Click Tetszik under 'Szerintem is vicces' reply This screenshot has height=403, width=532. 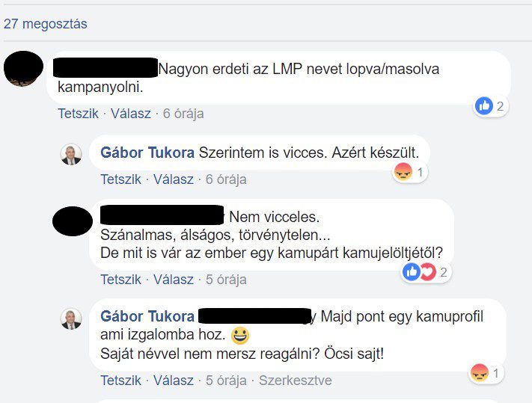point(120,179)
